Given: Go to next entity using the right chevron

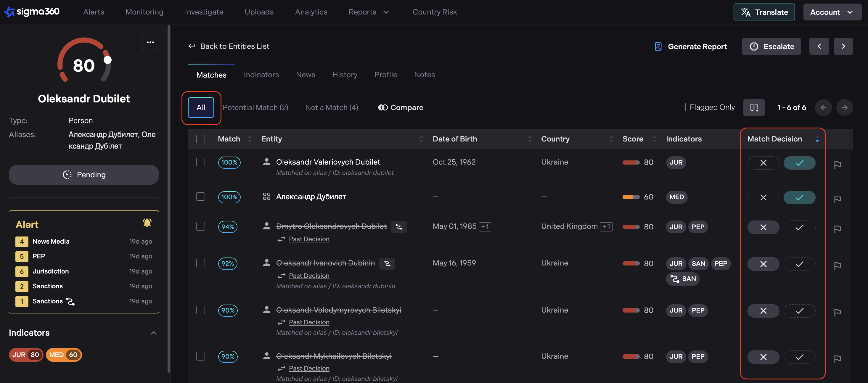Looking at the screenshot, I should (843, 46).
